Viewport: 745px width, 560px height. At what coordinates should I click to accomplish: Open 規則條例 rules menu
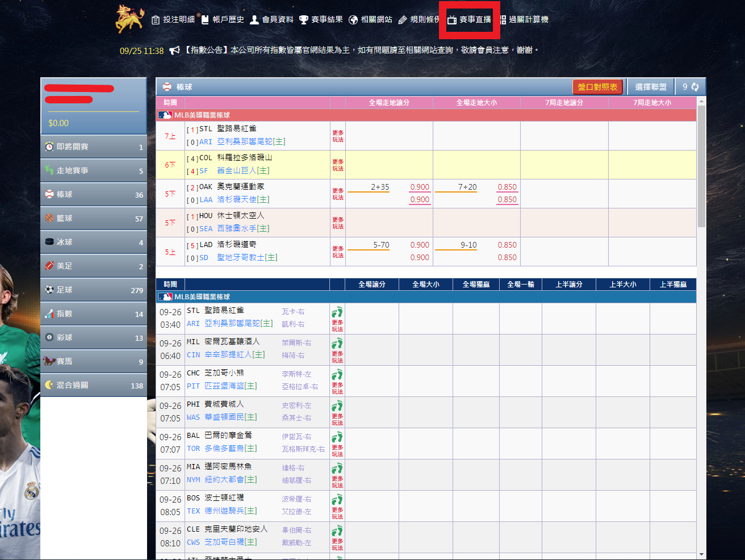click(x=420, y=19)
